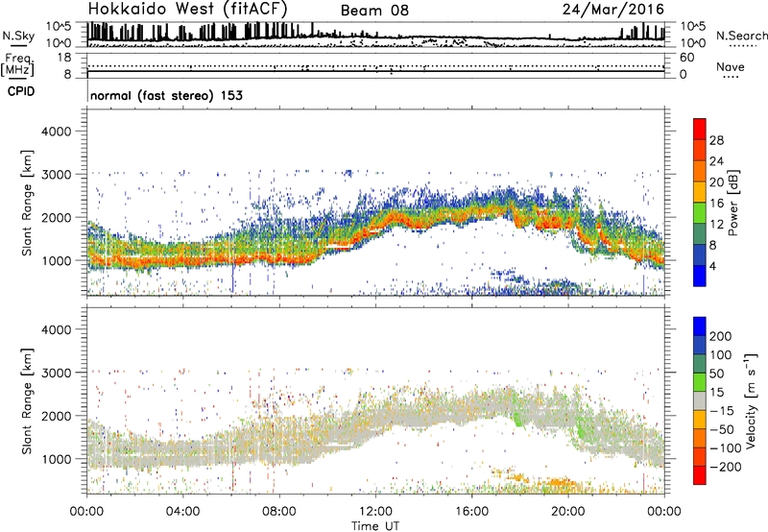Image resolution: width=768 pixels, height=532 pixels.
Task: Click the '12' power colorbar tick
Action: click(716, 224)
